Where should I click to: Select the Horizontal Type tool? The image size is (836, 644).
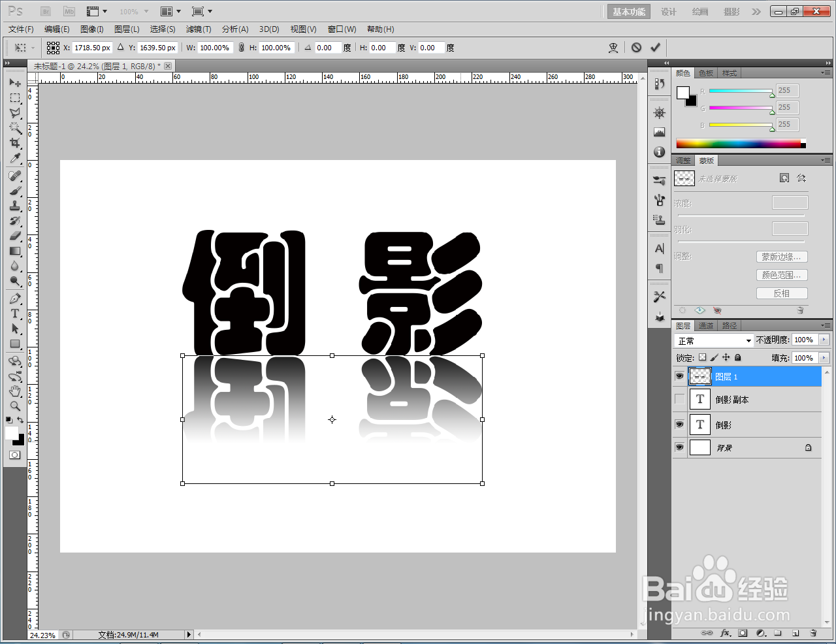[14, 313]
